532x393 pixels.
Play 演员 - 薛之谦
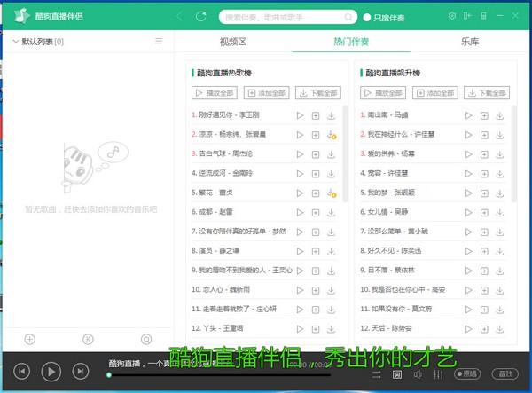(x=300, y=251)
